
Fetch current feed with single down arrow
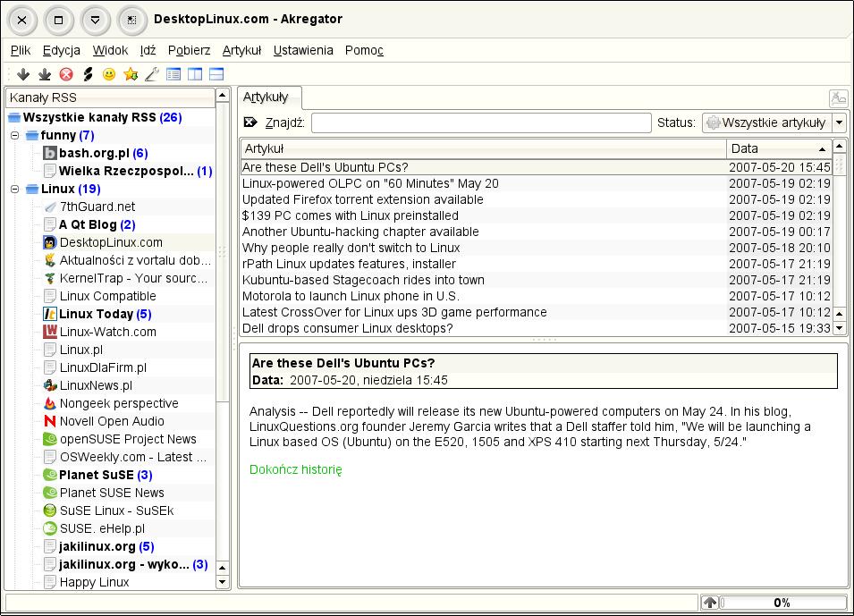point(23,74)
